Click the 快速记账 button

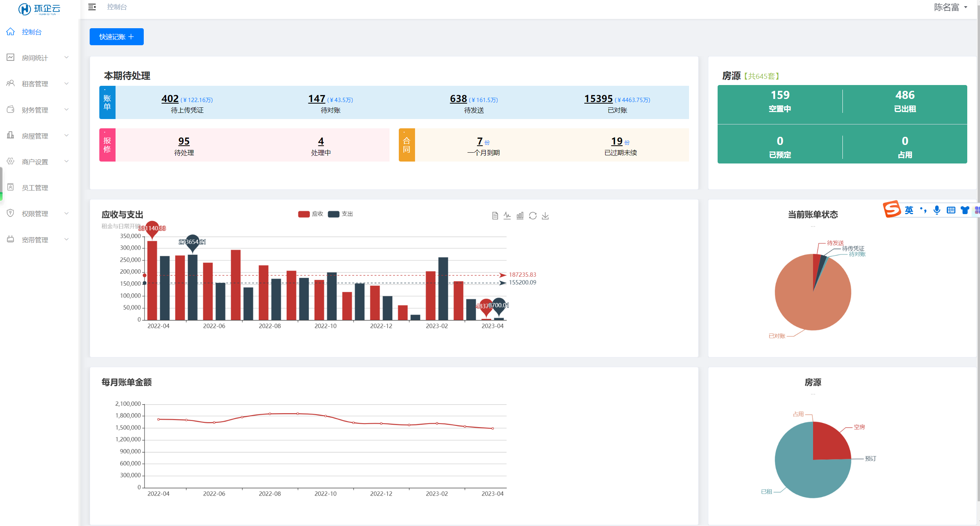pos(116,37)
